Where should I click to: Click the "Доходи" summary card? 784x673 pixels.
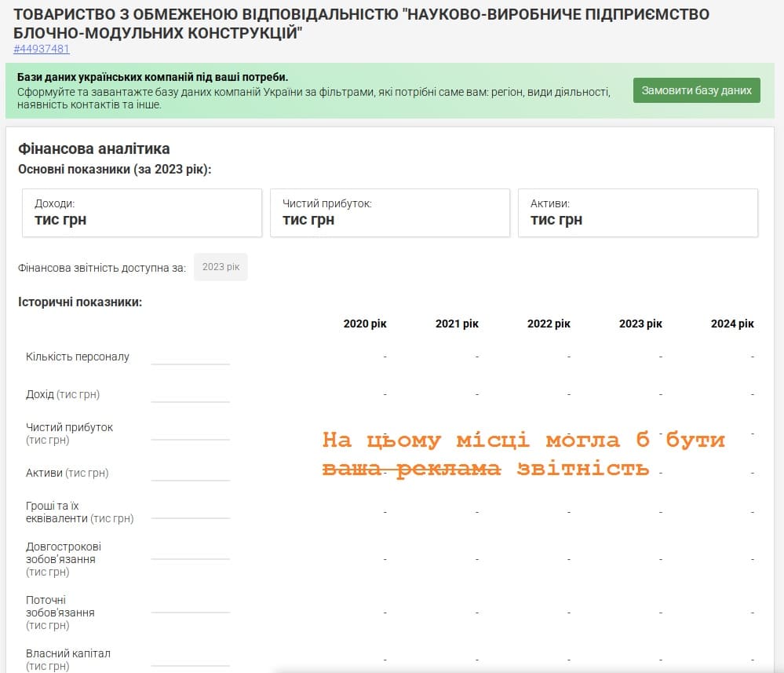pyautogui.click(x=141, y=212)
